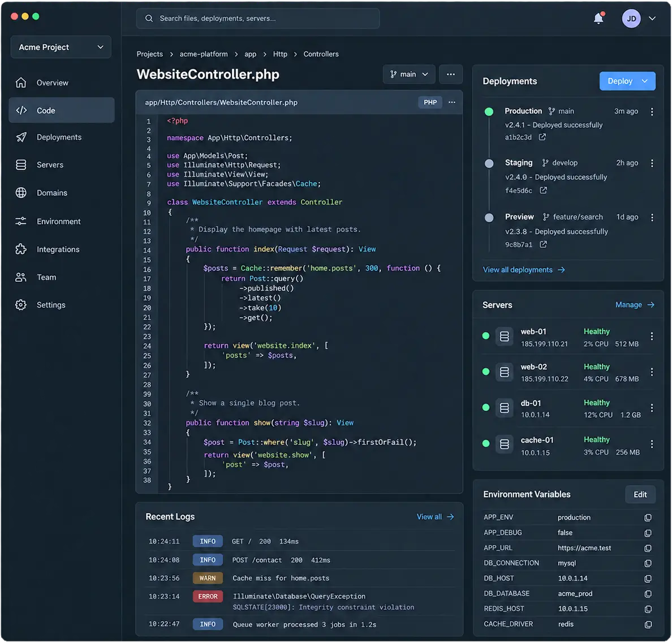Copy the DB_CONNECTION variable value
The width and height of the screenshot is (672, 643).
648,563
